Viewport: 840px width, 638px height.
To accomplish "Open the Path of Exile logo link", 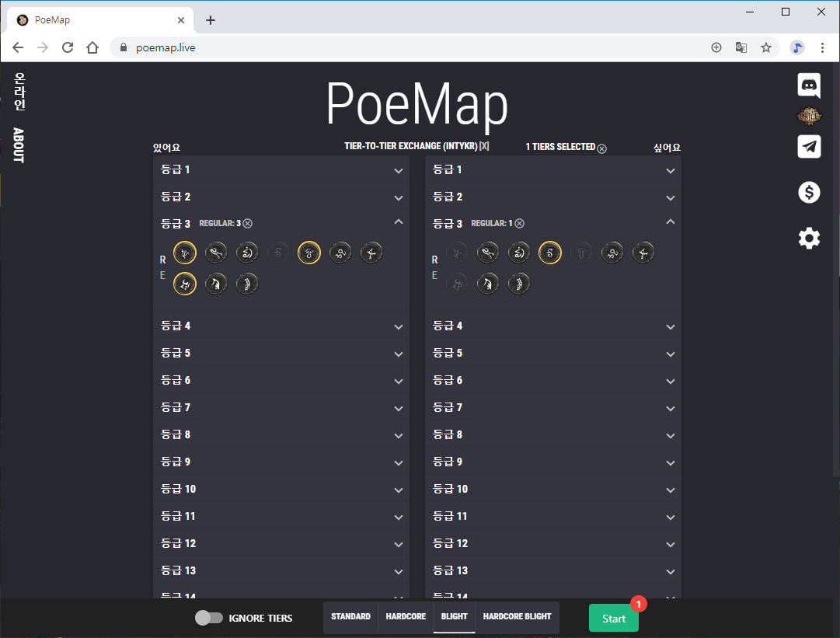I will click(x=809, y=115).
